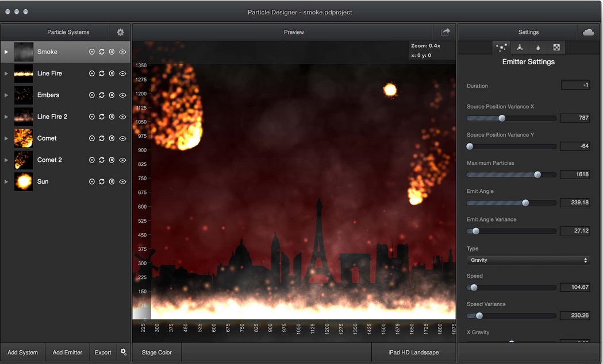Toggle visibility of Comet 2
603x364 pixels.
click(122, 160)
